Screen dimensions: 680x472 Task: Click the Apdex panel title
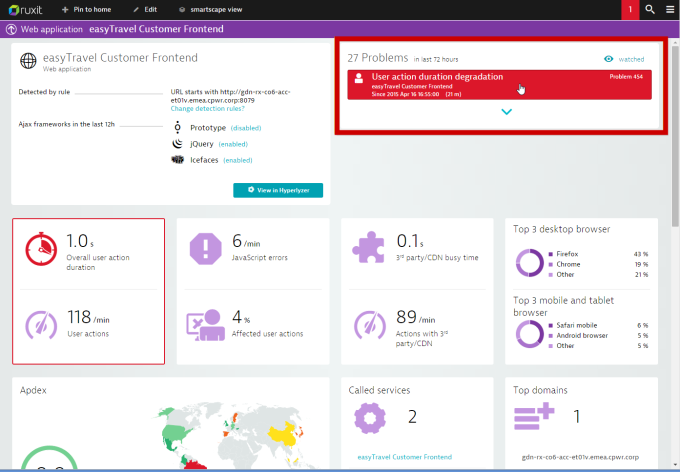(x=33, y=390)
